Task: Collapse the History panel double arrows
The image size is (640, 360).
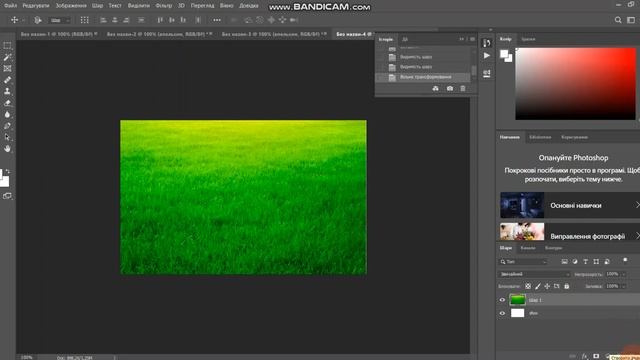Action: point(462,39)
